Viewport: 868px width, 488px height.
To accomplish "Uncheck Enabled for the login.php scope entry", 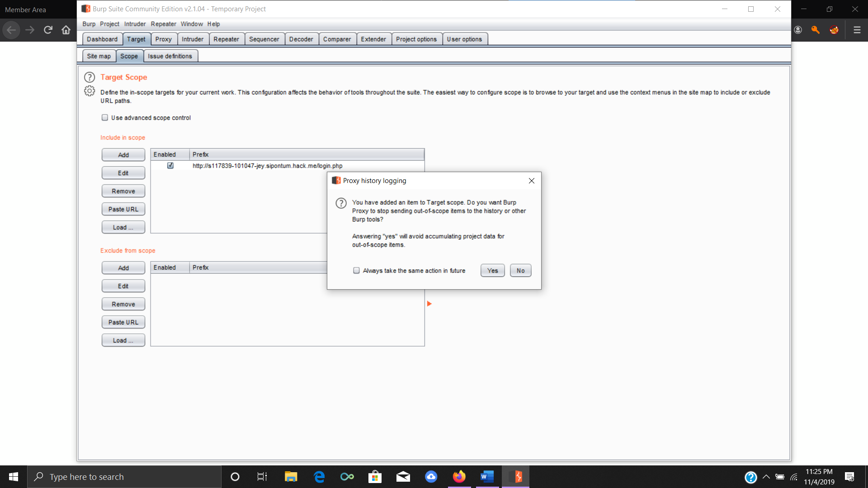I will coord(170,165).
